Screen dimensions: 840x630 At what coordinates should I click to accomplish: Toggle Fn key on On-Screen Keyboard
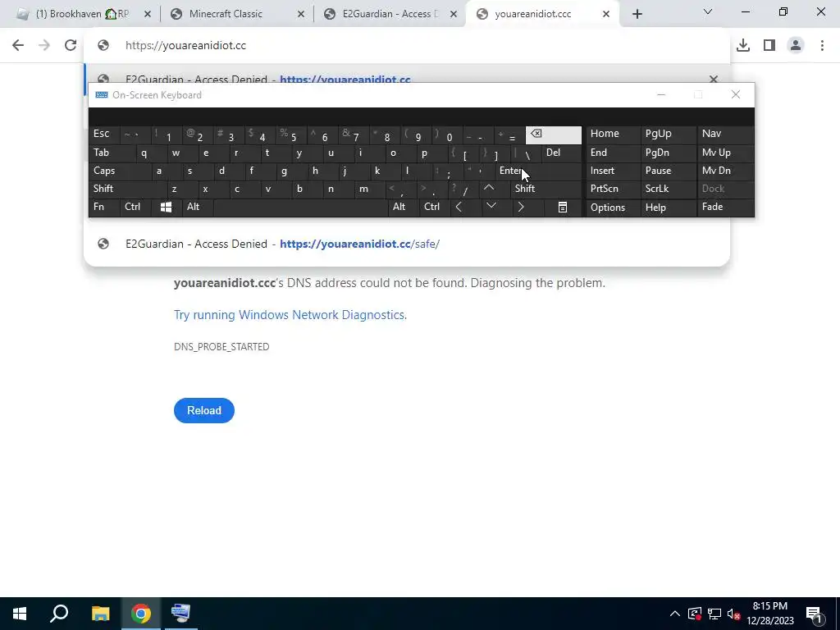(104, 207)
